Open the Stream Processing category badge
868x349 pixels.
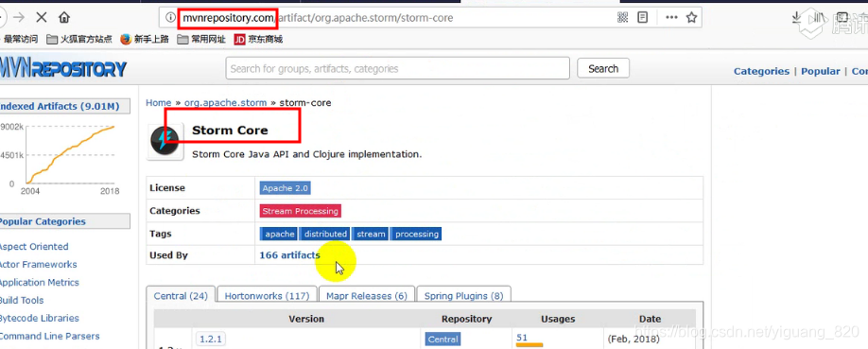tap(300, 211)
